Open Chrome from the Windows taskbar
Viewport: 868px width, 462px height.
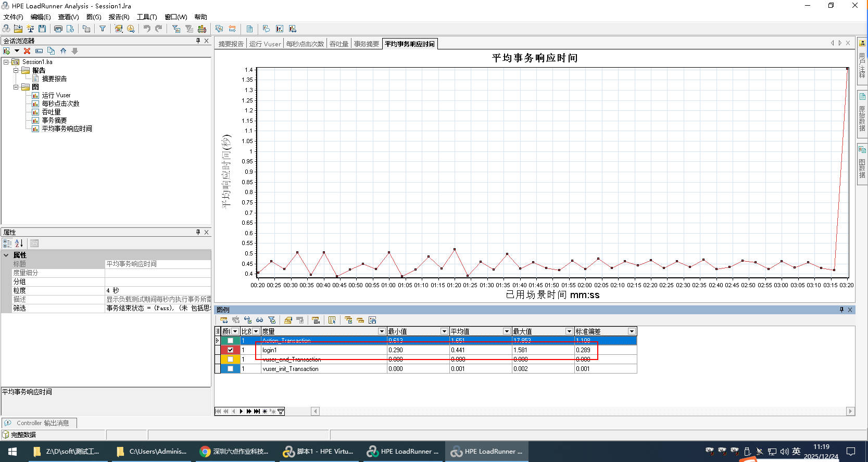point(234,451)
